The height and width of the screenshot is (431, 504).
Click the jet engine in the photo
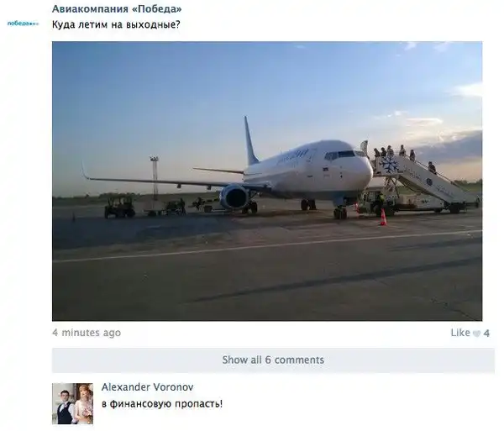pyautogui.click(x=234, y=197)
